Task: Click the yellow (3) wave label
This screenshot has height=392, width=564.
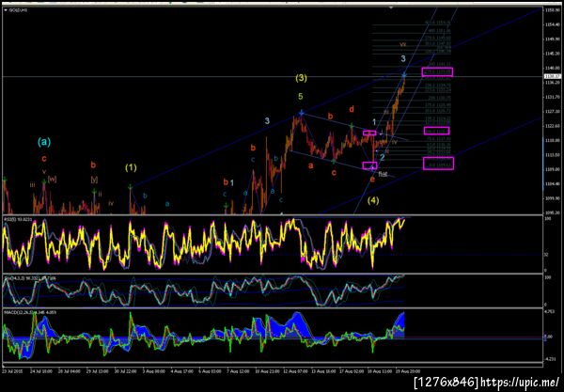Action: coord(301,78)
